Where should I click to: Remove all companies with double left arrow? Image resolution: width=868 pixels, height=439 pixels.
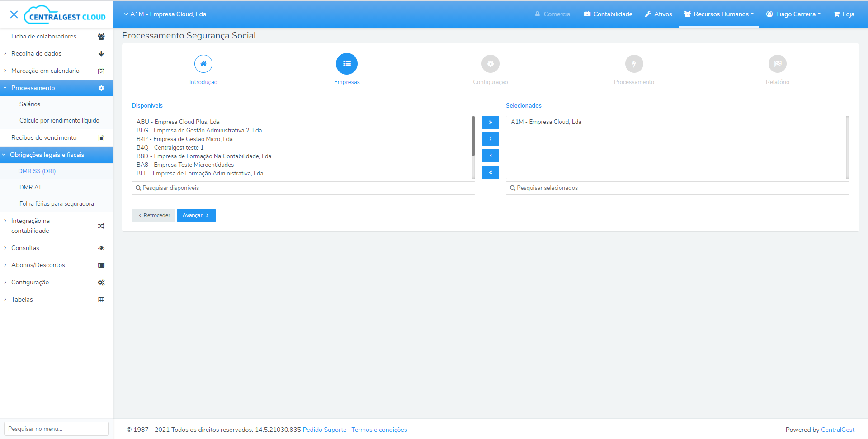[x=490, y=172]
